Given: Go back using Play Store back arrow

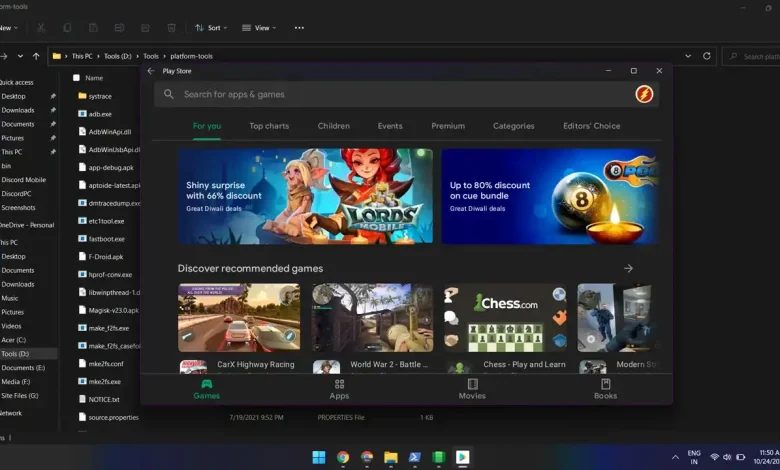Looking at the screenshot, I should coord(151,71).
